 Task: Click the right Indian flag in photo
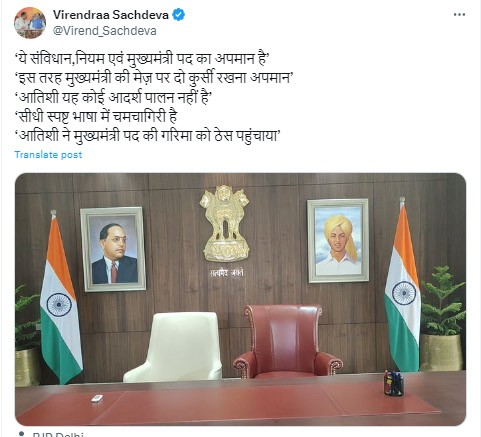pos(402,285)
